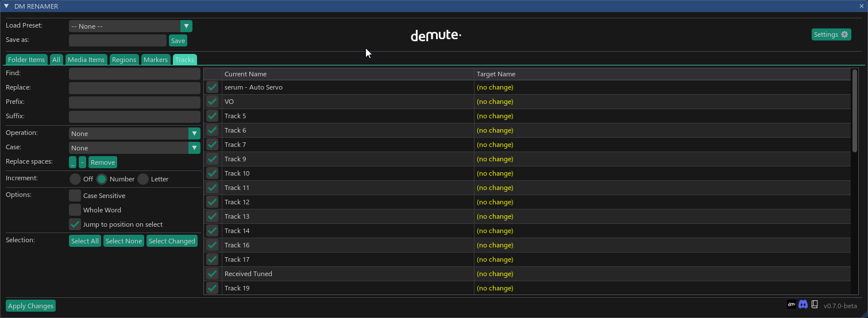Viewport: 868px width, 318px height.
Task: Toggle the Track 19 row checkbox
Action: click(213, 288)
